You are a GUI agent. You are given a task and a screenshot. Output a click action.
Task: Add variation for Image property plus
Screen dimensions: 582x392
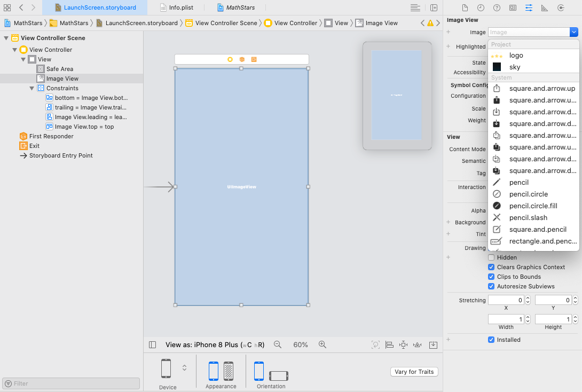(x=449, y=32)
